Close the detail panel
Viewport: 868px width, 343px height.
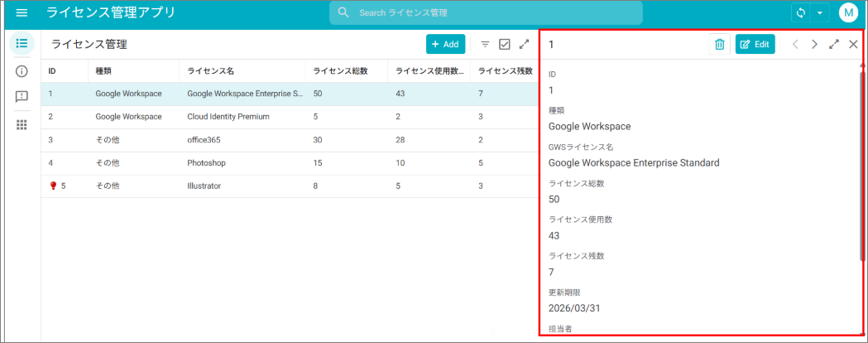853,45
